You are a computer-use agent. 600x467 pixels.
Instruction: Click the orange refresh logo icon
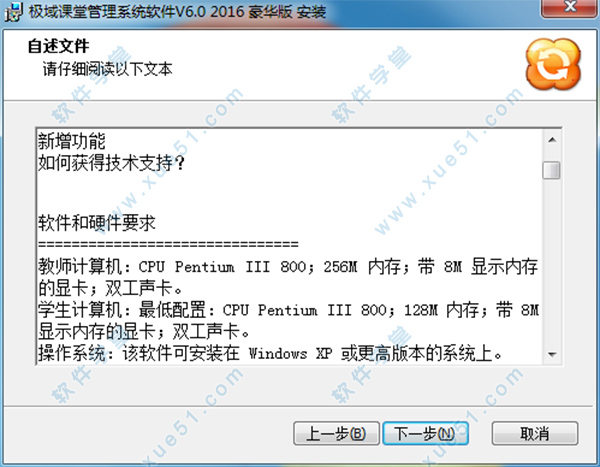coord(553,64)
